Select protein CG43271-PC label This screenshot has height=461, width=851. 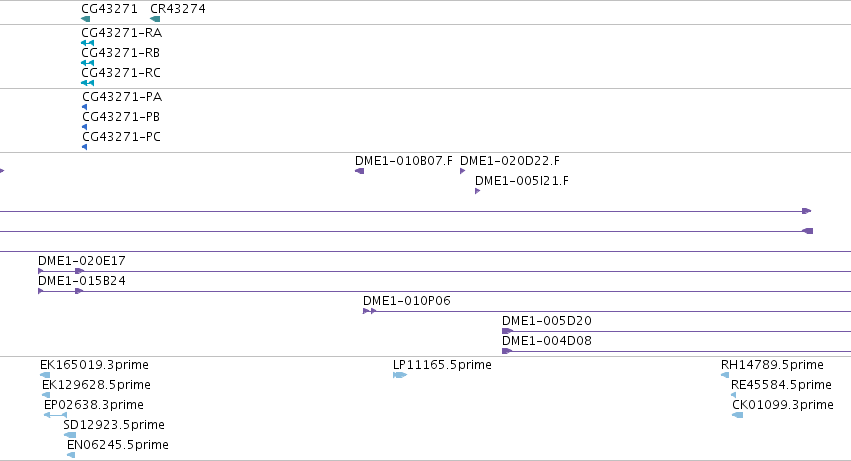(x=122, y=137)
